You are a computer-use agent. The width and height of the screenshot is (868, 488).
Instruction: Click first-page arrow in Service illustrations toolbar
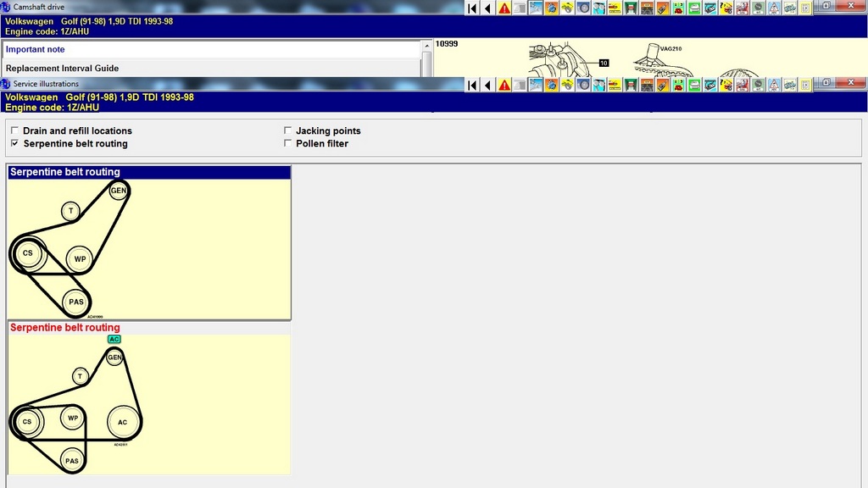coord(473,85)
